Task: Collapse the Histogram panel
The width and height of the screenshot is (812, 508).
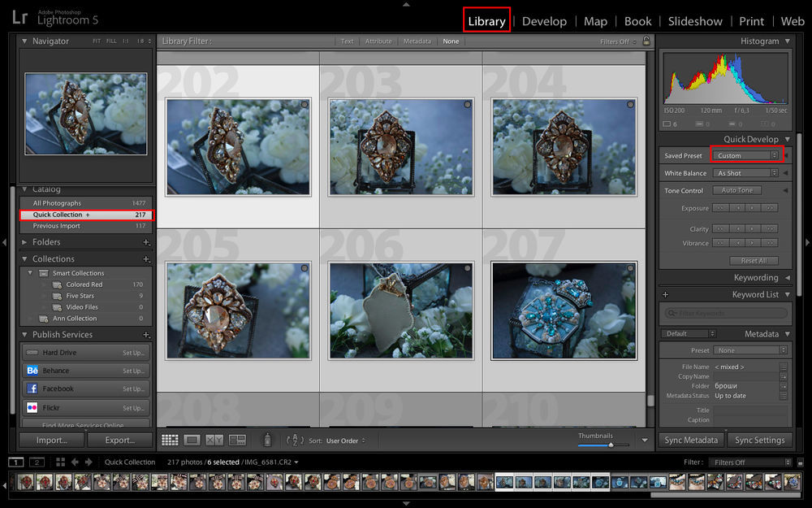Action: [788, 41]
